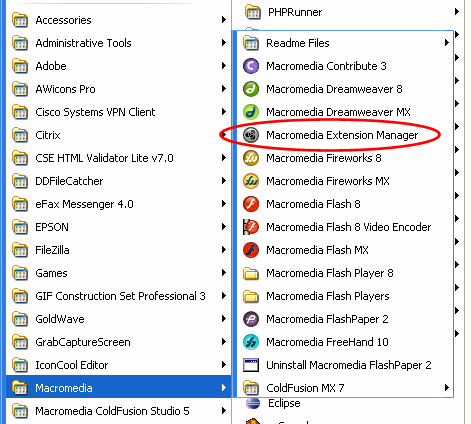This screenshot has width=471, height=424.
Task: Expand the Games submenu arrow
Action: tap(224, 273)
